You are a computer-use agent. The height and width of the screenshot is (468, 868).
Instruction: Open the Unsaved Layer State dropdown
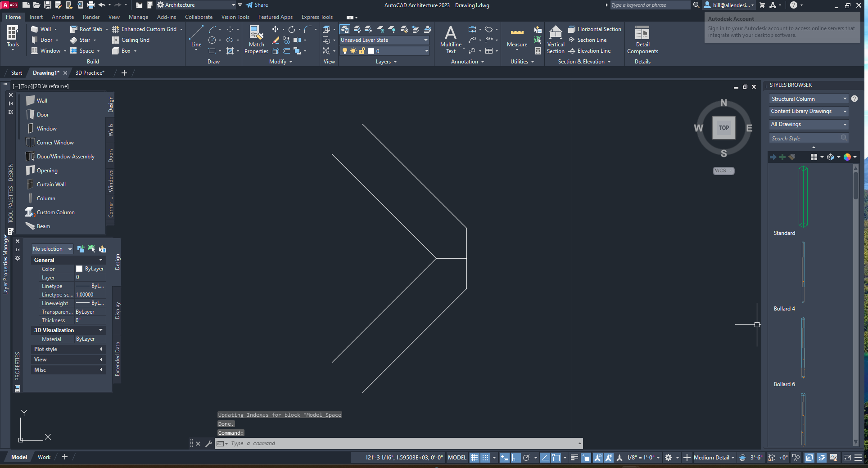425,40
